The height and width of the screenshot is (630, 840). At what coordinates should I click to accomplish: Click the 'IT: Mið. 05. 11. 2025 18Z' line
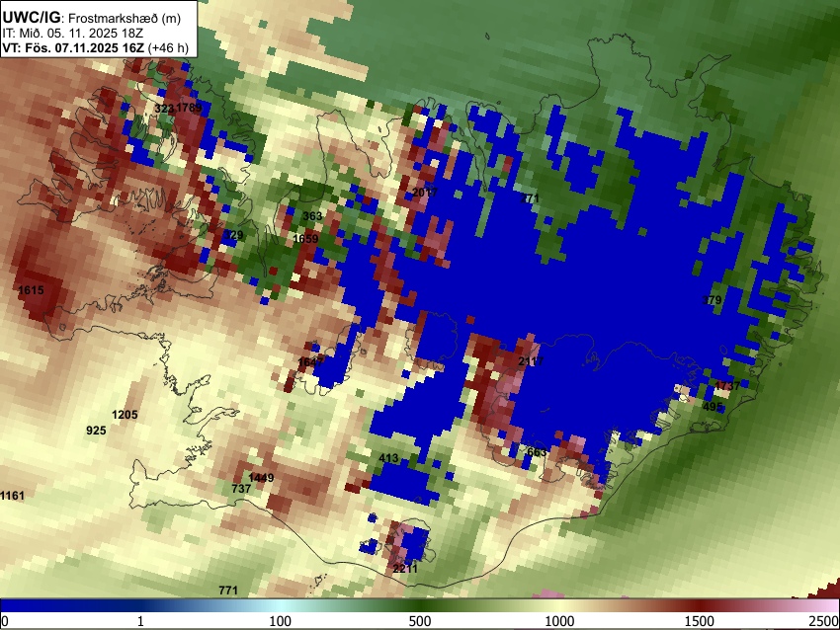72,34
